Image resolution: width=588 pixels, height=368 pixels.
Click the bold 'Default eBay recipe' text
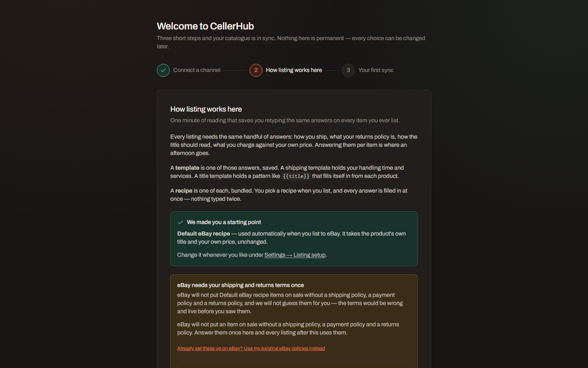point(204,234)
